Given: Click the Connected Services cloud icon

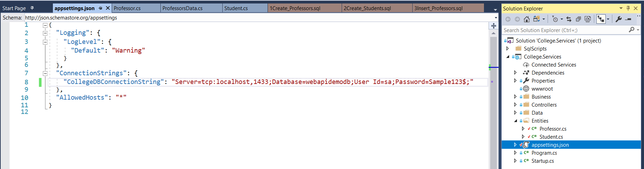Looking at the screenshot, I should click(x=526, y=65).
